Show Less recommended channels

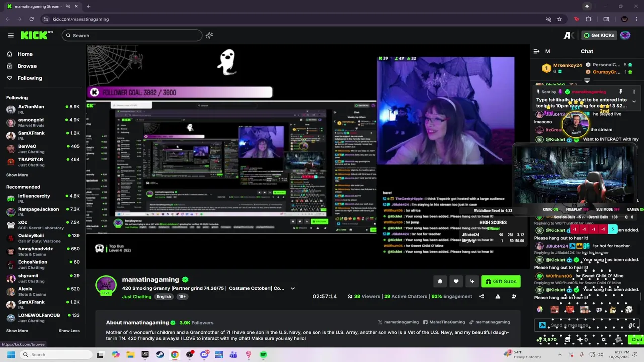coord(69,331)
